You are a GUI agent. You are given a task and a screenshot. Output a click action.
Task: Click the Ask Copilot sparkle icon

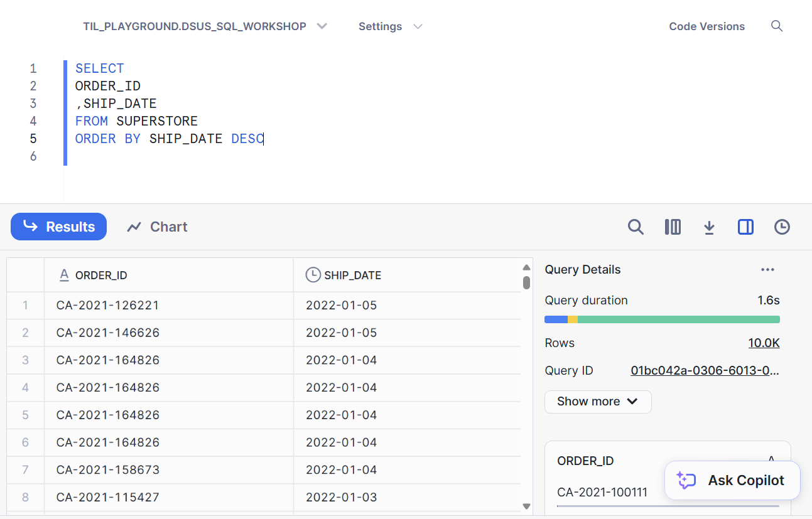pyautogui.click(x=686, y=481)
